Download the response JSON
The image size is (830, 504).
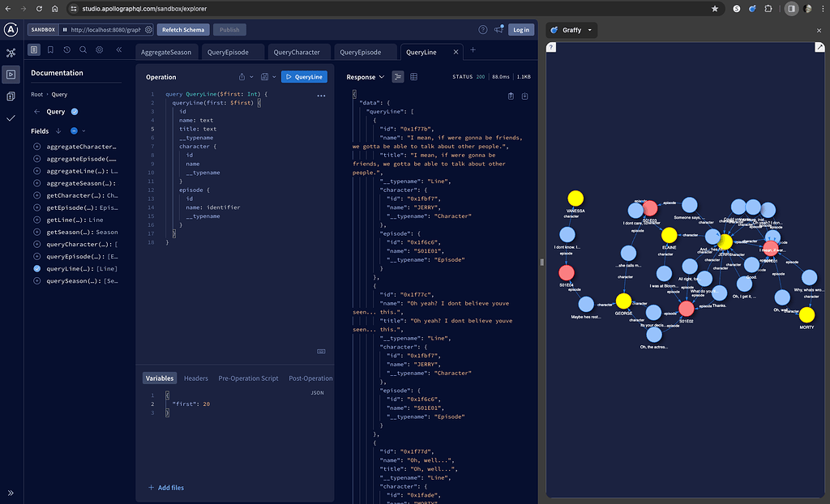(524, 96)
